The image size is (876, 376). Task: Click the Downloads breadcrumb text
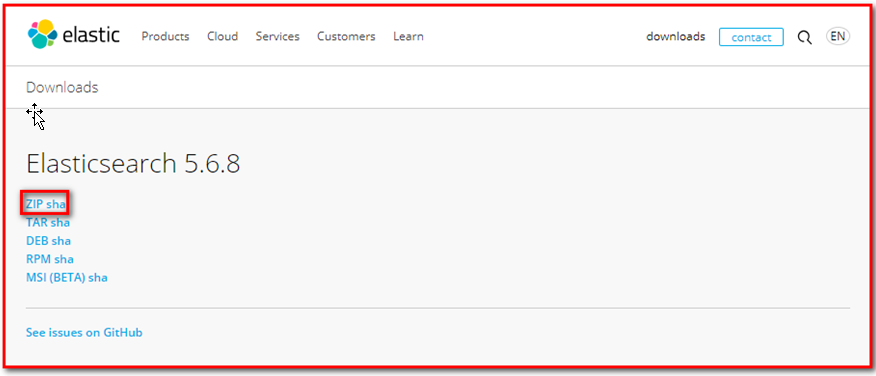coord(62,87)
